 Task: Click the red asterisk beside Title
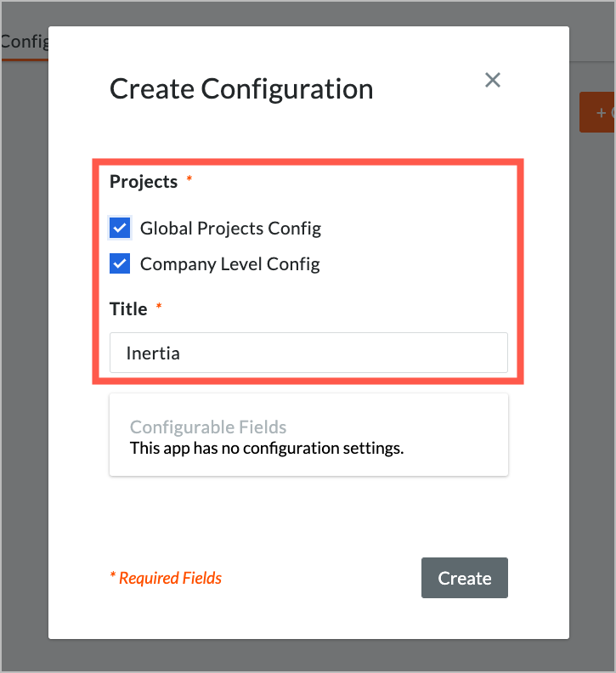pos(159,306)
